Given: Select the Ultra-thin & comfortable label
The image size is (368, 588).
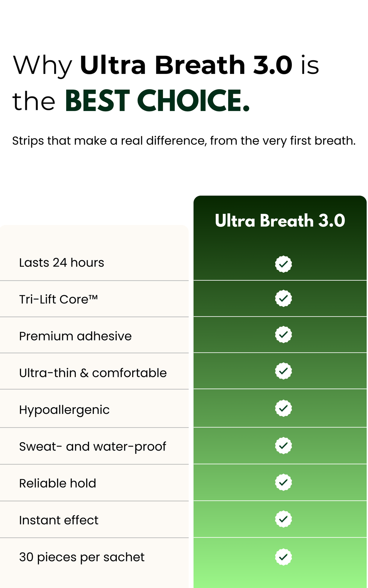Looking at the screenshot, I should pyautogui.click(x=93, y=373).
